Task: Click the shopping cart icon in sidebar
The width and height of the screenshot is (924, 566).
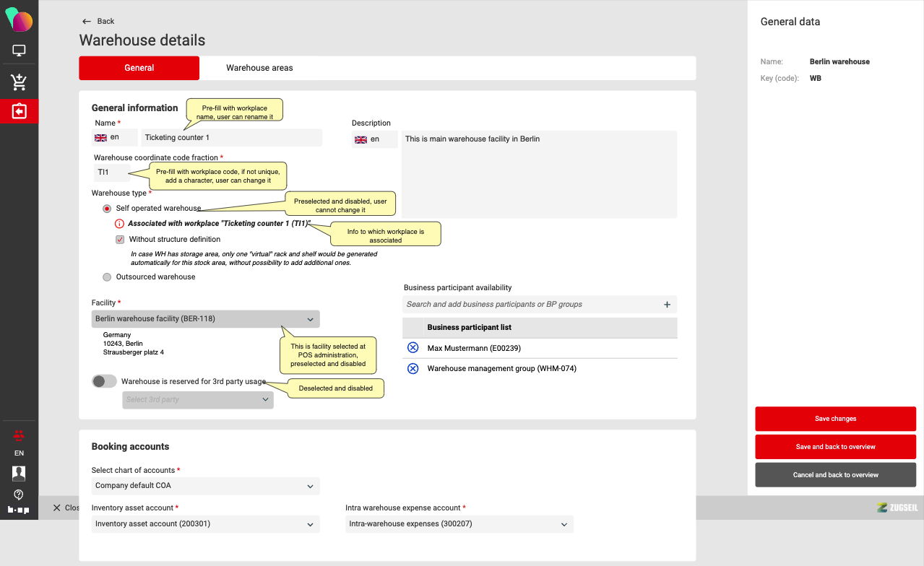Action: pos(19,82)
